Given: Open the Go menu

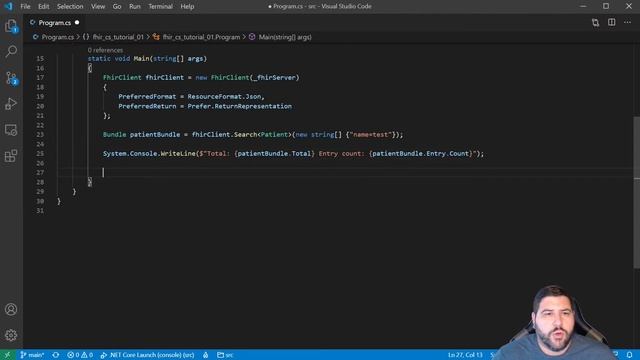Looking at the screenshot, I should tap(117, 6).
